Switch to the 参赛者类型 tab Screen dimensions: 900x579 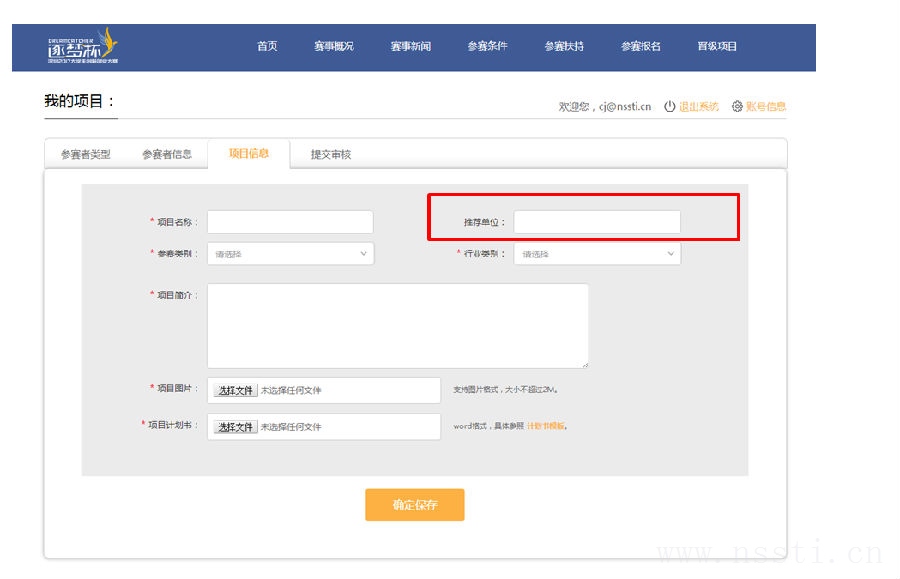86,154
